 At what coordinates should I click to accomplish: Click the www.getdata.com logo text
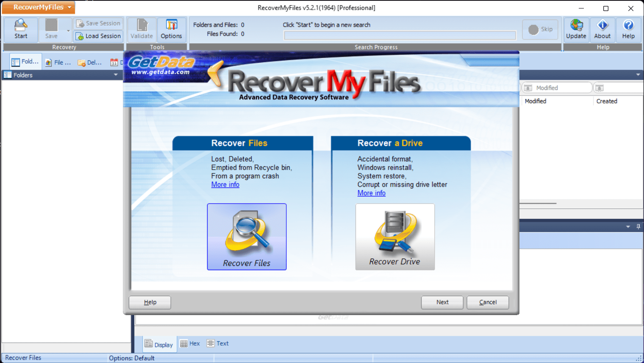tap(161, 72)
